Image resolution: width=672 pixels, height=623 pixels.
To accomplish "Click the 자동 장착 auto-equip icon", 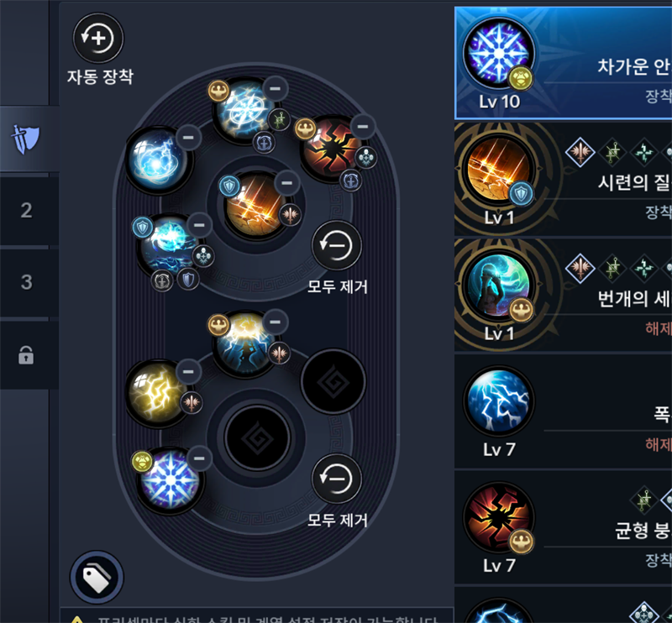I will 98,38.
